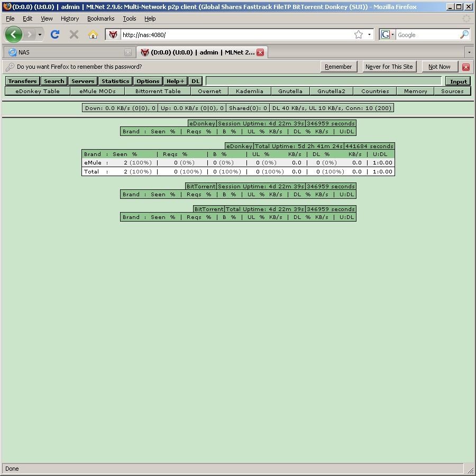Screen dimensions: 476x476
Task: Click the Shared(0): 0 status cell
Action: click(x=248, y=108)
